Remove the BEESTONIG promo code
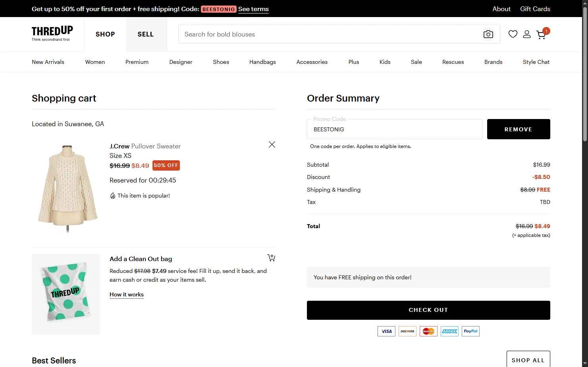The height and width of the screenshot is (367, 588). click(518, 129)
